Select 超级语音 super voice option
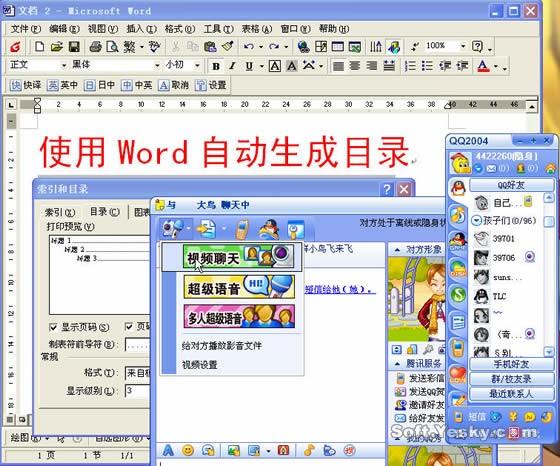Screen dimensions: 560x466 click(239, 287)
